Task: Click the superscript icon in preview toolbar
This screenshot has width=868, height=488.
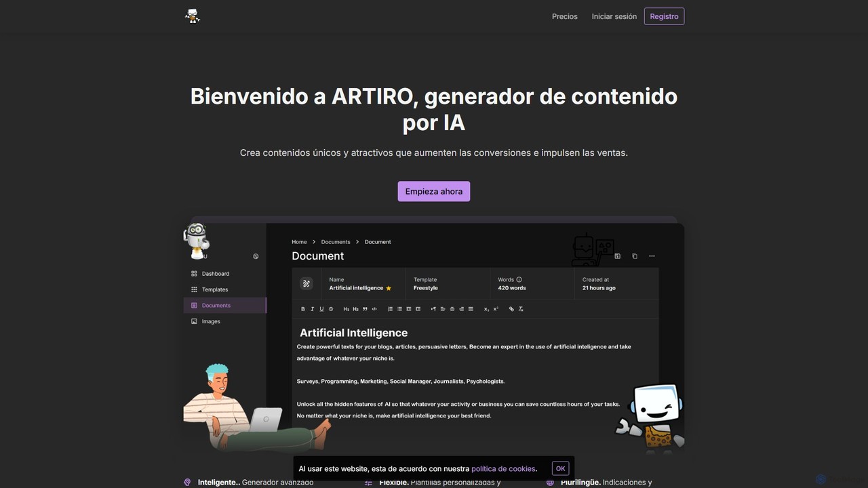Action: point(496,309)
